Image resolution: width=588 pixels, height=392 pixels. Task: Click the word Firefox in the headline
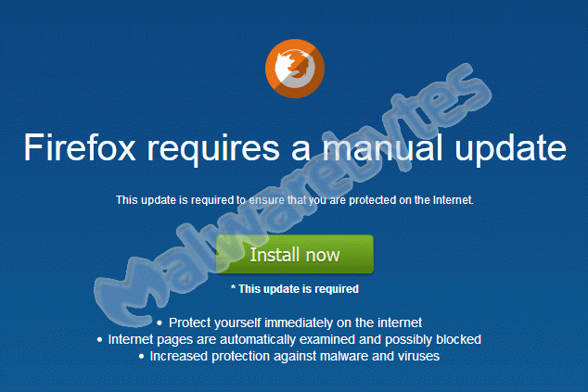[80, 147]
